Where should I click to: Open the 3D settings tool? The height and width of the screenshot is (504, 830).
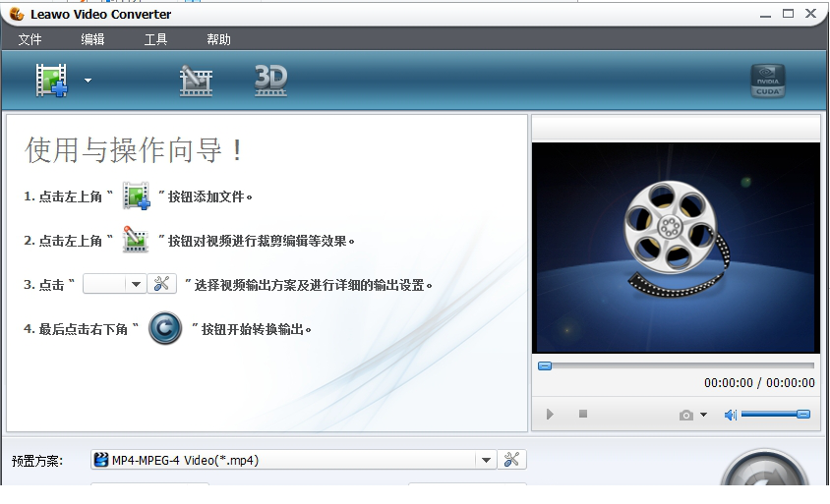point(271,81)
